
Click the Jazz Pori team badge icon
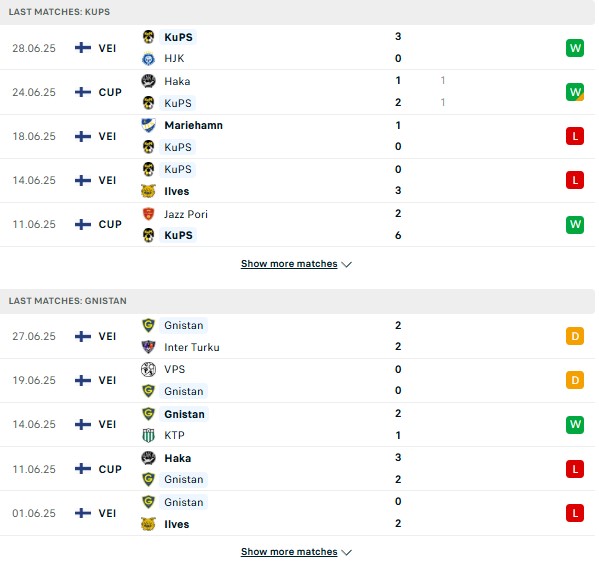click(148, 214)
